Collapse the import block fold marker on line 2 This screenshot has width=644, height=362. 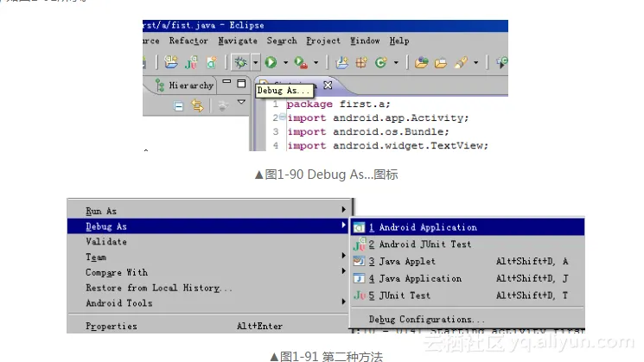coord(282,117)
